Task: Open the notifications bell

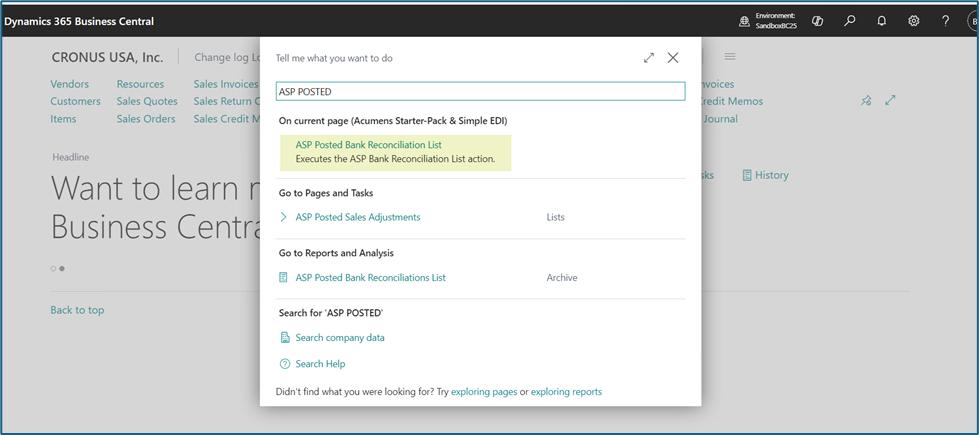Action: pyautogui.click(x=882, y=21)
